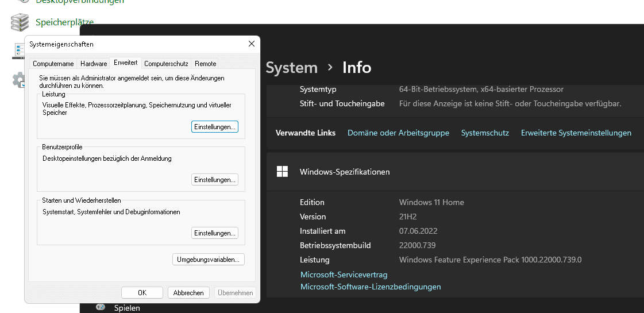Viewport: 644px width, 313px height.
Task: Select installation date 07.06.2022
Action: click(x=418, y=231)
